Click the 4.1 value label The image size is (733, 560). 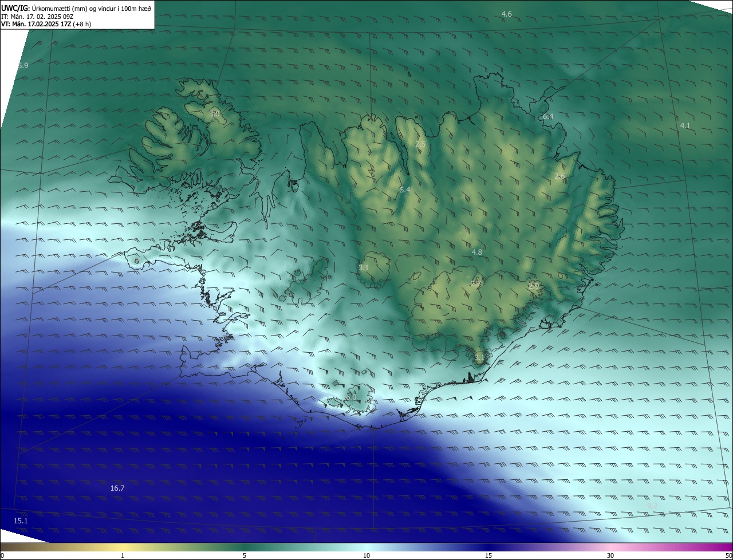point(685,125)
